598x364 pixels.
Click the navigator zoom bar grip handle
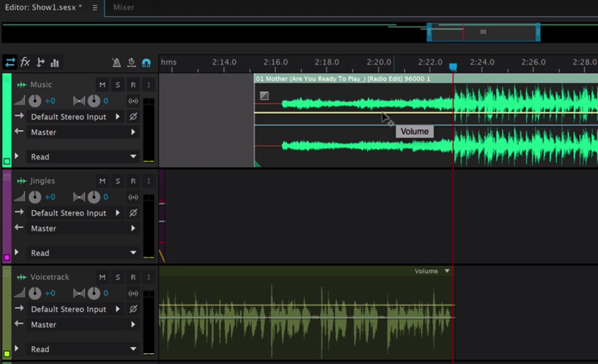click(483, 32)
